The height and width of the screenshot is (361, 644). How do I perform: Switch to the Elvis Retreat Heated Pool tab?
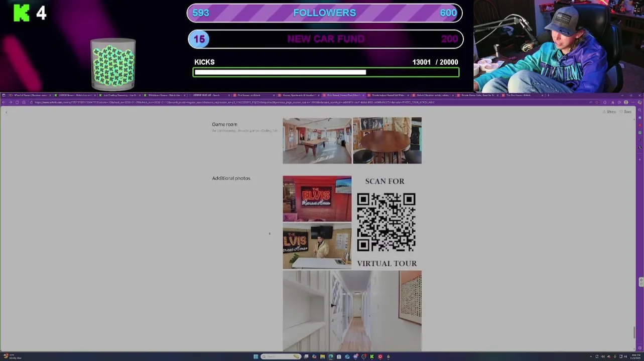(344, 95)
